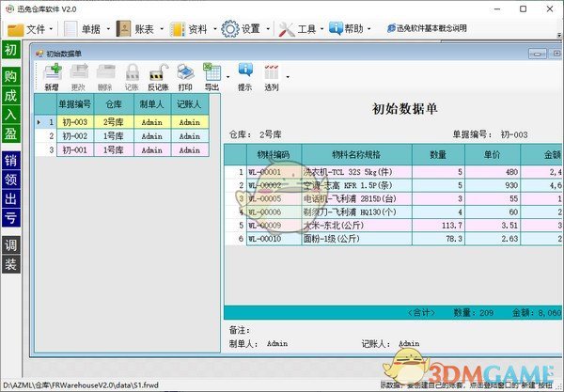Open the 入 sidebar button

[10, 115]
